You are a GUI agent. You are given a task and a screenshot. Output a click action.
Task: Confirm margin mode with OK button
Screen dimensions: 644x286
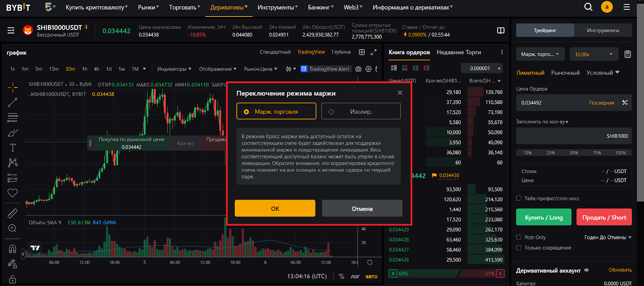point(275,208)
